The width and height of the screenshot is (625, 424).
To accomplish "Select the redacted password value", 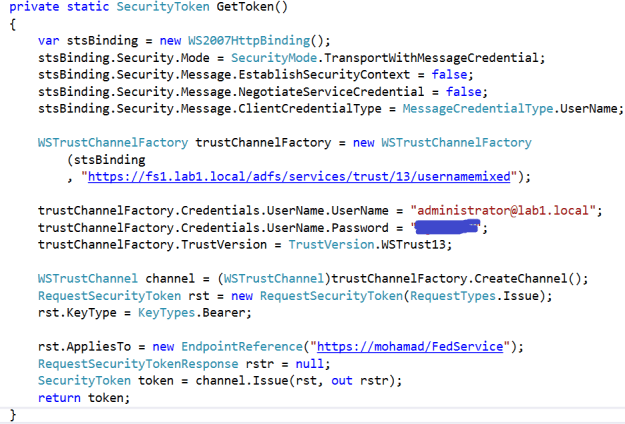I will tap(447, 228).
